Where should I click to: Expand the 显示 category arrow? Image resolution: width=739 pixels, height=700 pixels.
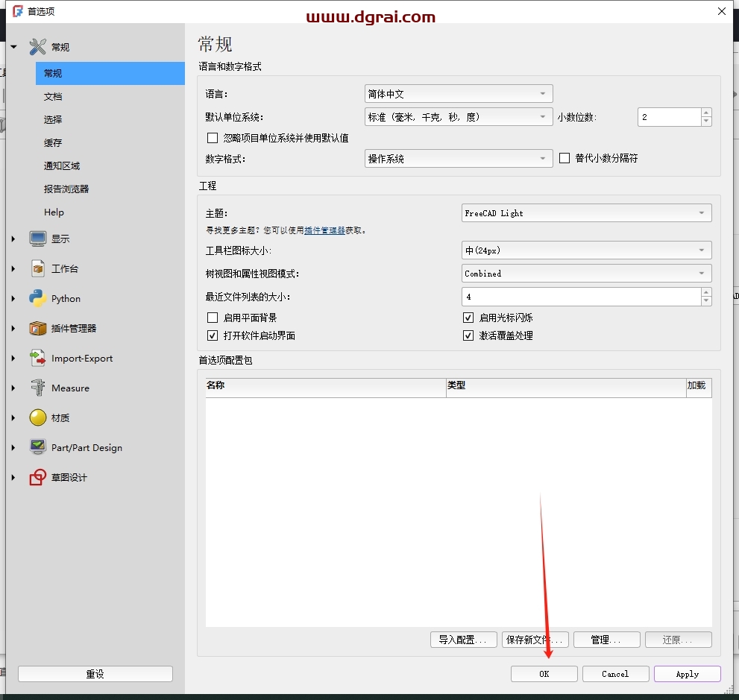pyautogui.click(x=13, y=239)
